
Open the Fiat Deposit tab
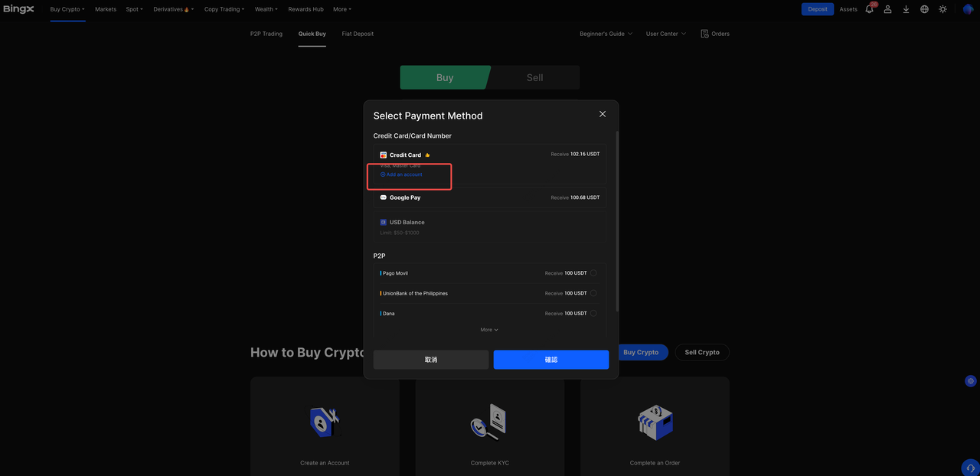pos(358,34)
